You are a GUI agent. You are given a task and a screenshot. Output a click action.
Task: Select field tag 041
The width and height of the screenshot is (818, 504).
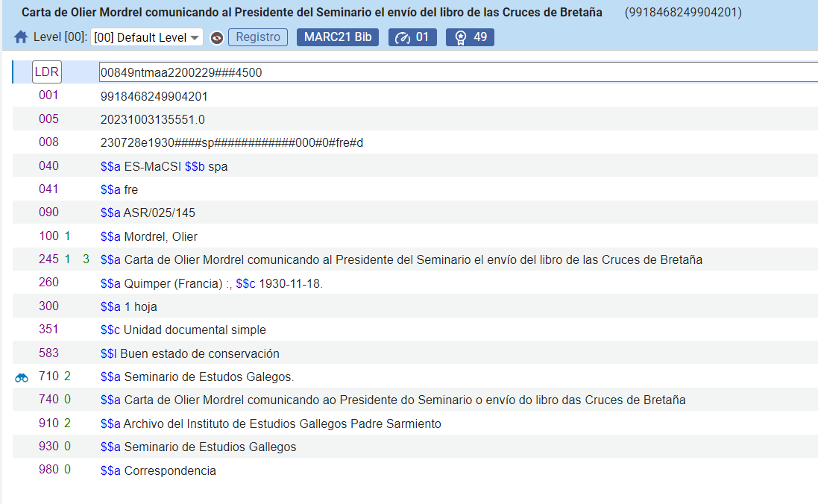48,189
